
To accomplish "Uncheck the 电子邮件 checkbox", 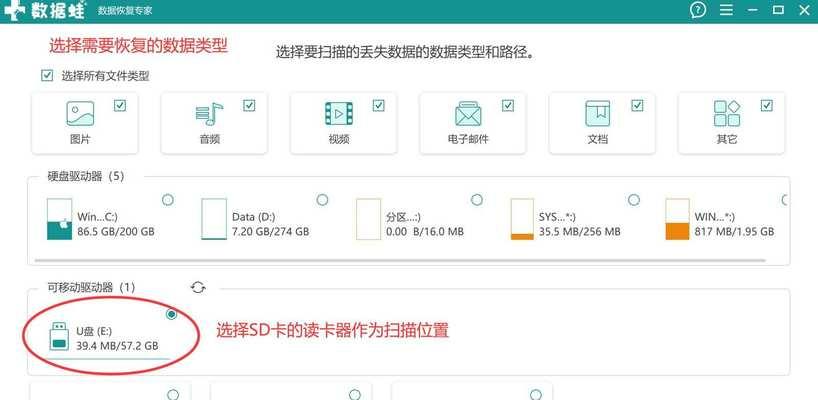I will point(508,106).
